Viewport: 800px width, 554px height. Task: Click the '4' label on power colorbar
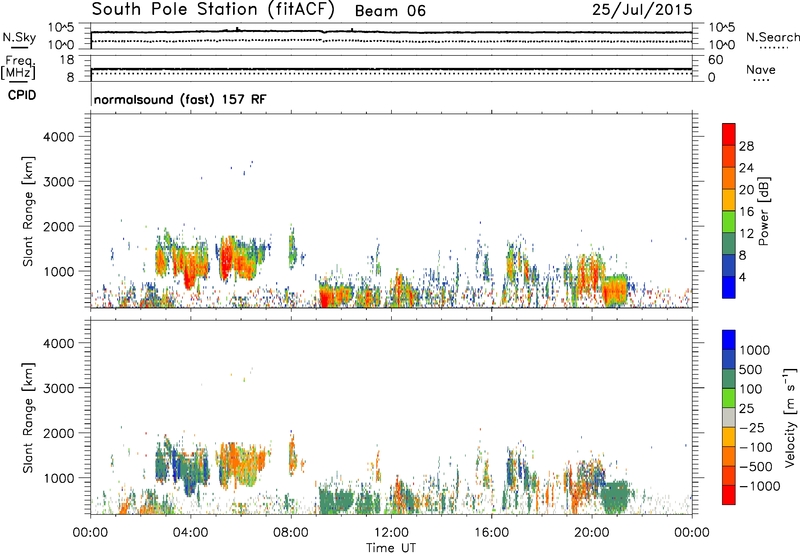(x=742, y=277)
